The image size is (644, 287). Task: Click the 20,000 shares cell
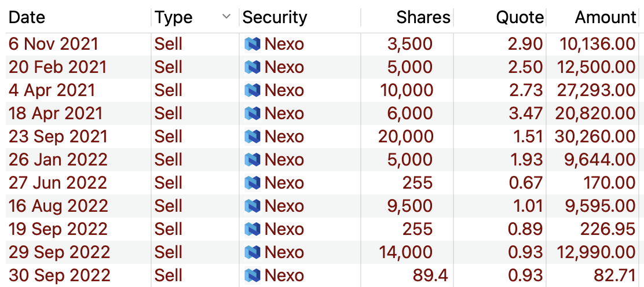[406, 137]
